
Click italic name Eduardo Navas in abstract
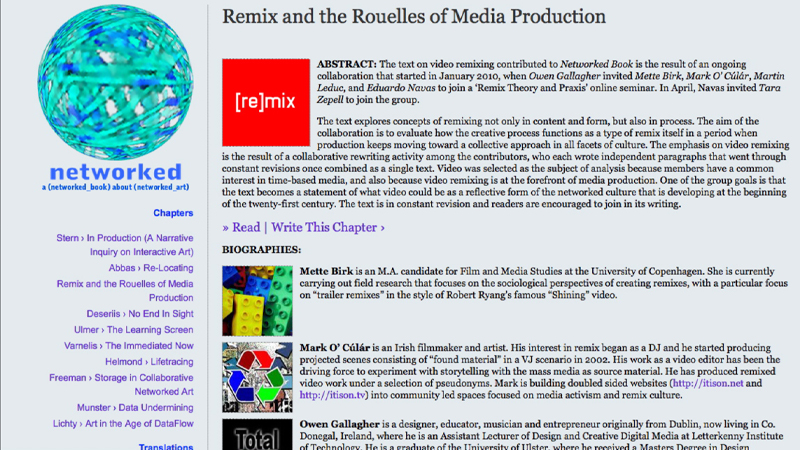pos(401,88)
